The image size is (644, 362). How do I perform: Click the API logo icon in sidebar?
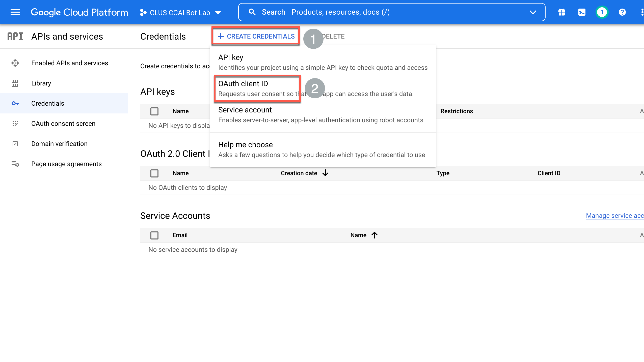pyautogui.click(x=15, y=36)
